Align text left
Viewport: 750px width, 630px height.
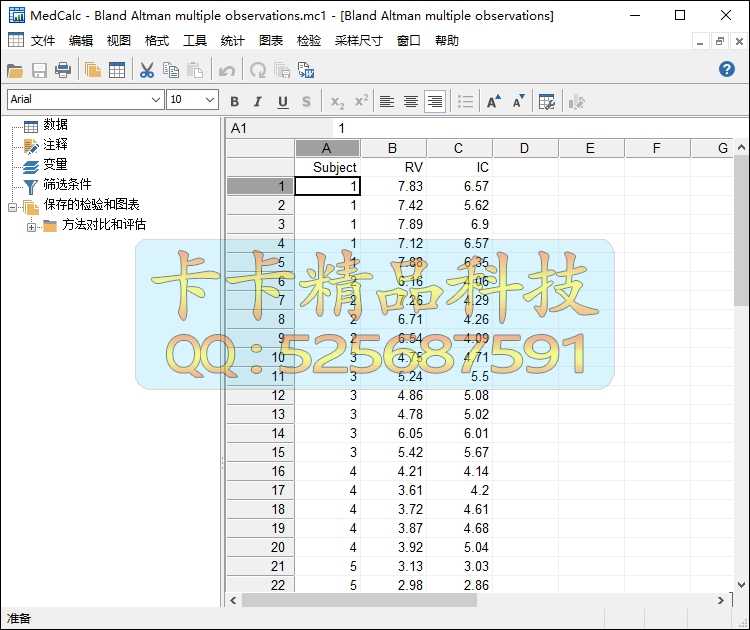click(386, 102)
